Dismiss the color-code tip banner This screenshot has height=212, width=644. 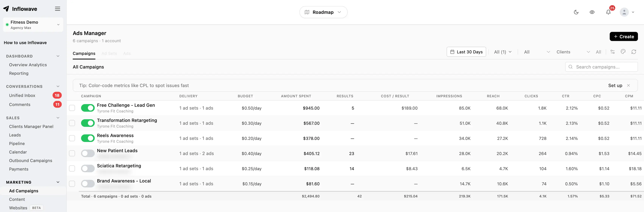pyautogui.click(x=628, y=85)
